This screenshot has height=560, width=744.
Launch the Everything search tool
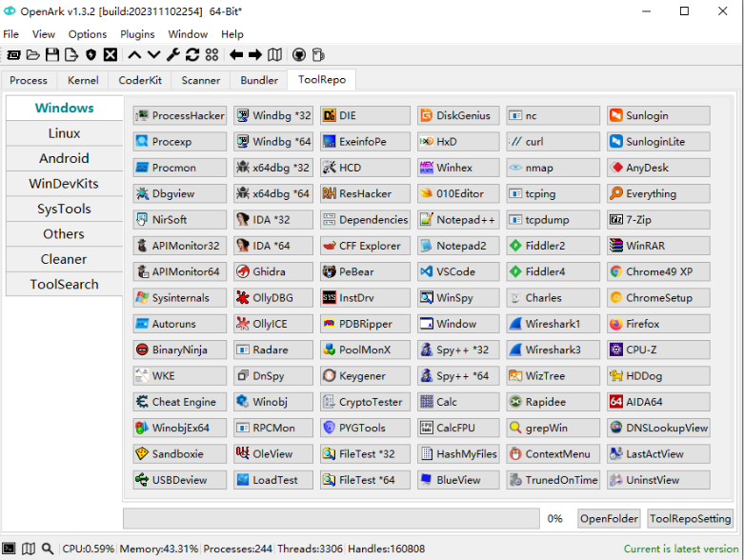click(658, 193)
